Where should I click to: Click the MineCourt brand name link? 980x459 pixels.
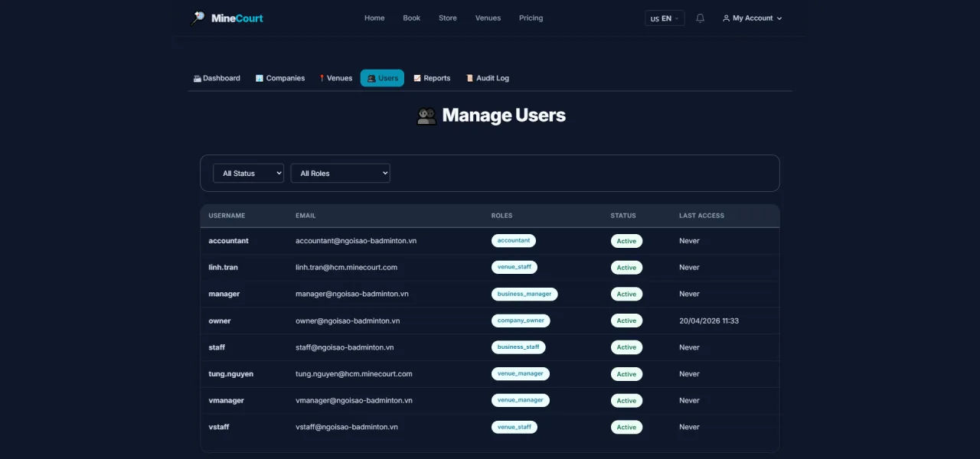point(237,18)
